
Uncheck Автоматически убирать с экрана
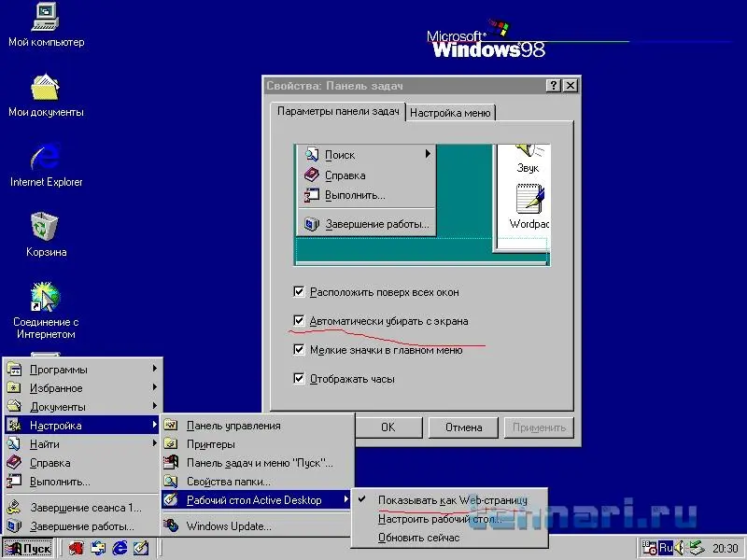tap(299, 321)
